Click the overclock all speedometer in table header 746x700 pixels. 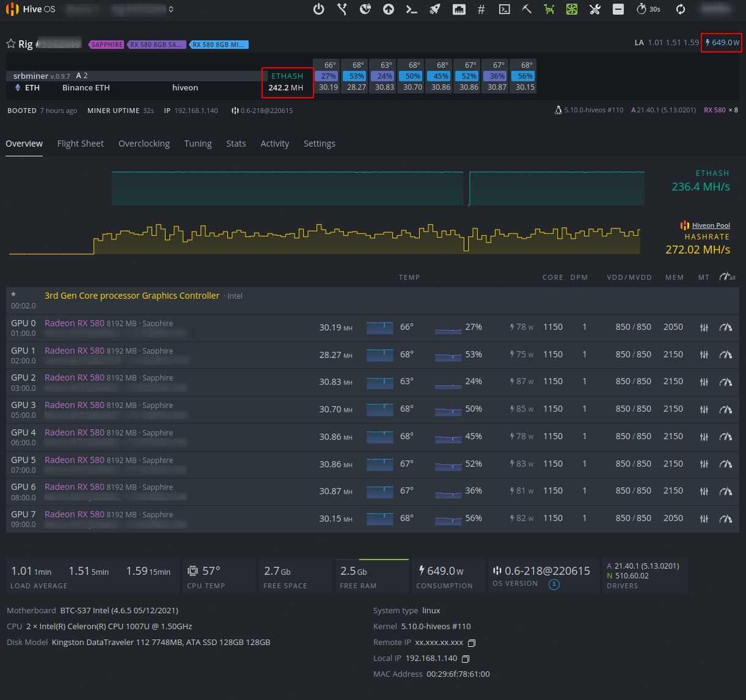pyautogui.click(x=727, y=277)
